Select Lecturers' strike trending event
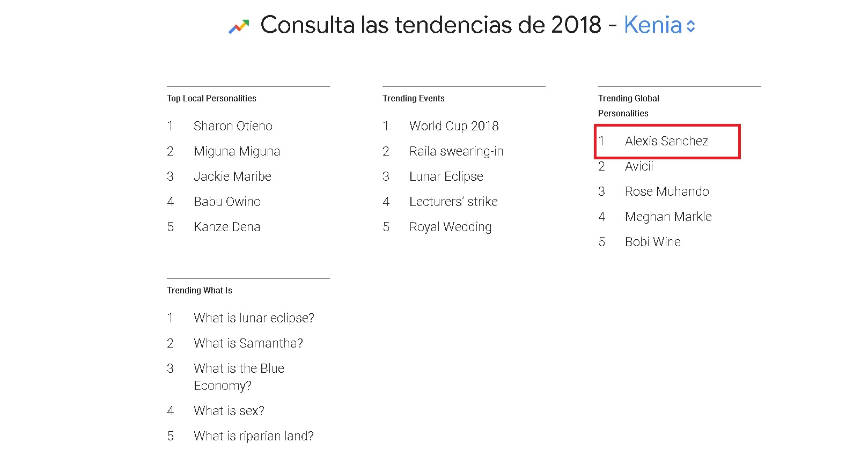This screenshot has width=868, height=450. point(453,202)
